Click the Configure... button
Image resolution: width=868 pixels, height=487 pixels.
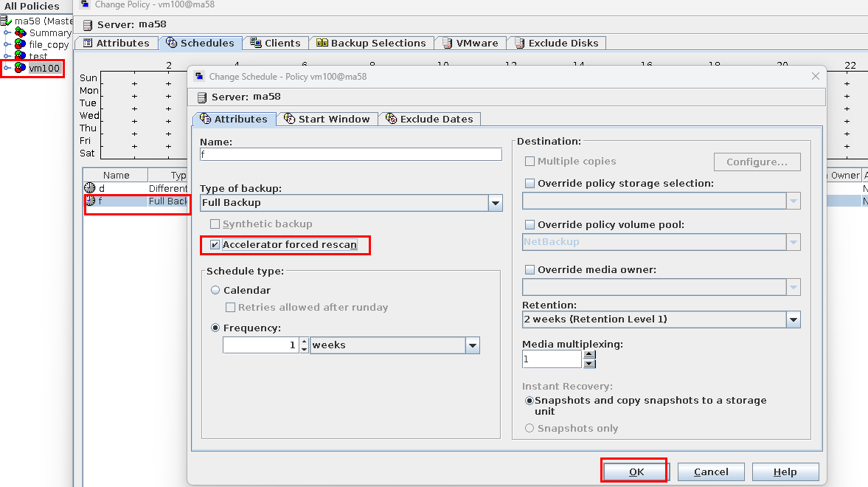[x=757, y=162]
